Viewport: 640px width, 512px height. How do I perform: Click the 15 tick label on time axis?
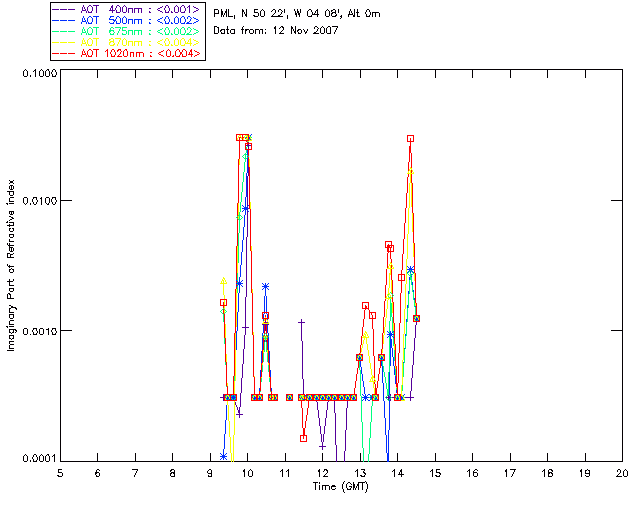[435, 472]
